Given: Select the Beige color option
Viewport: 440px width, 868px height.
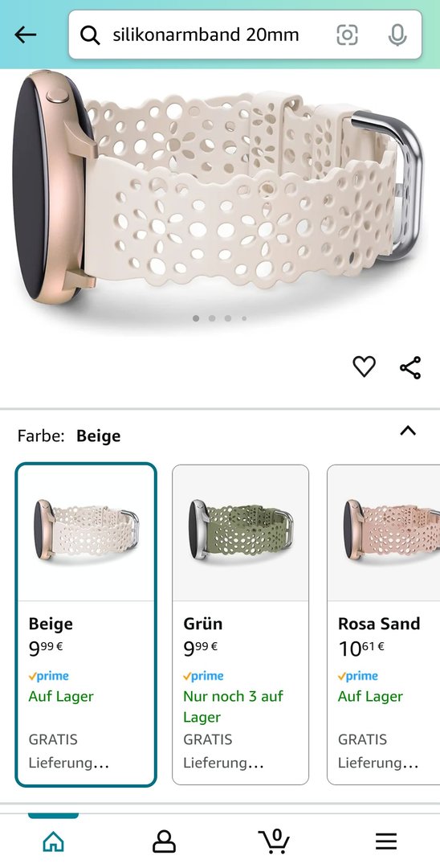Looking at the screenshot, I should (86, 624).
